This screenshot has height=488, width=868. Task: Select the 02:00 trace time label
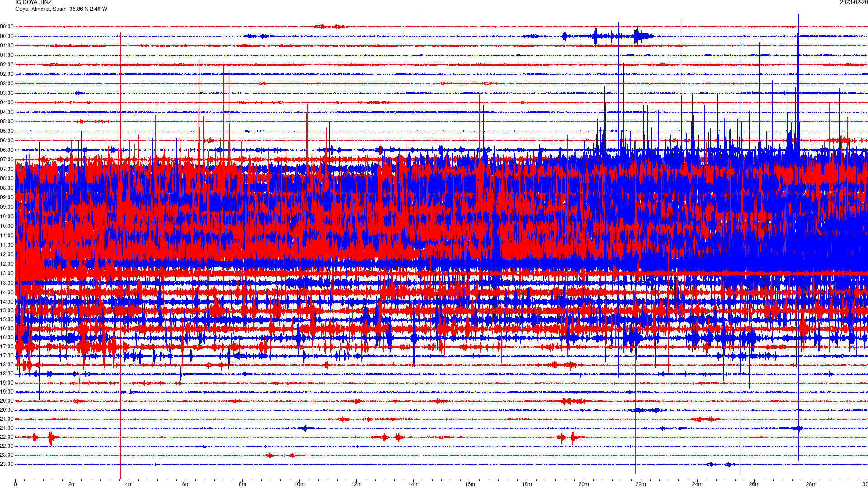point(7,65)
